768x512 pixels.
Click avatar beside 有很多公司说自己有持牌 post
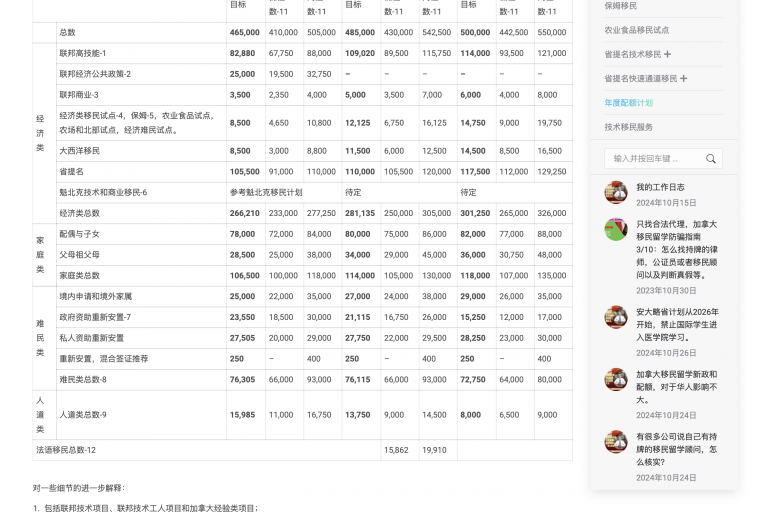coord(616,441)
